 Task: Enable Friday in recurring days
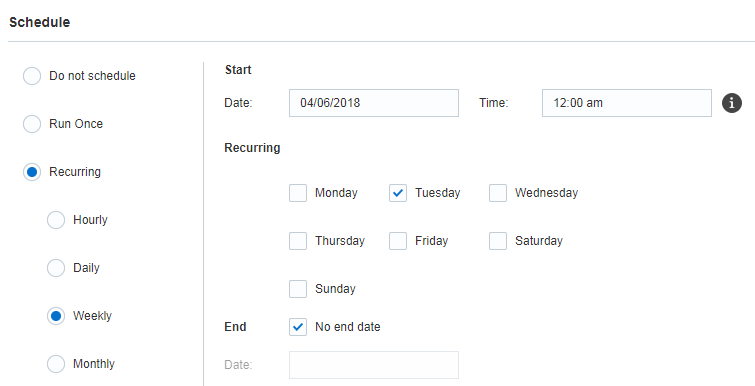pos(398,241)
